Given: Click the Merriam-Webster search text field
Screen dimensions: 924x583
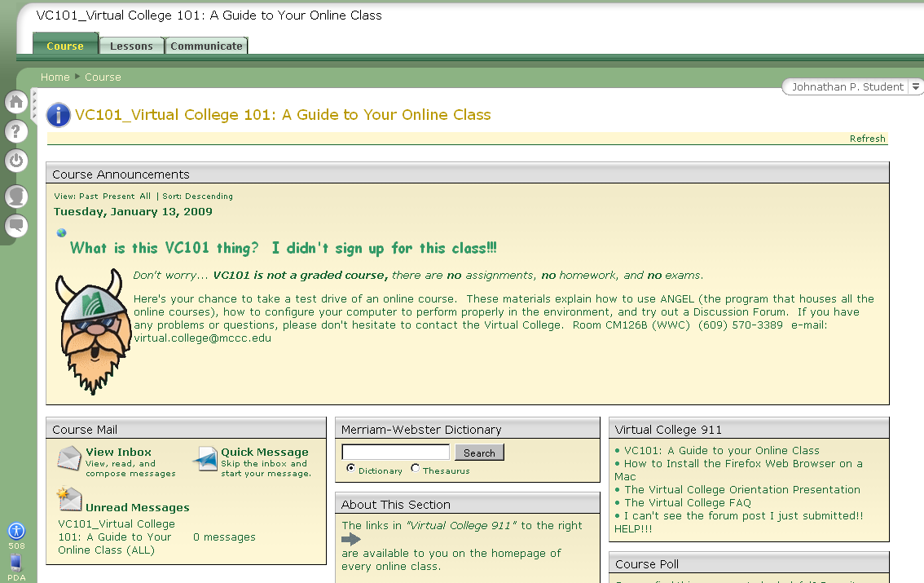Looking at the screenshot, I should (395, 453).
